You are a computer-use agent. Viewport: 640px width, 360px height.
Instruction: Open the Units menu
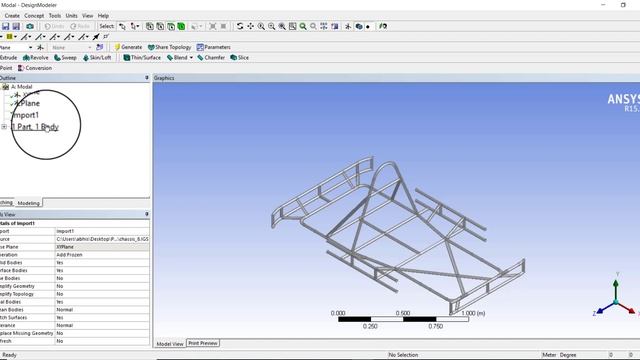tap(71, 16)
